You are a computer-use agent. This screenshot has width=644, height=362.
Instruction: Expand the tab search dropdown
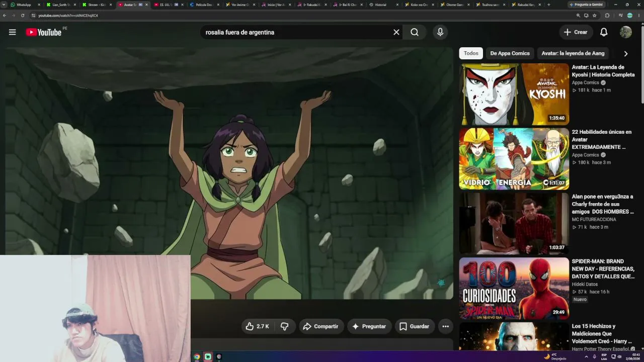point(4,5)
